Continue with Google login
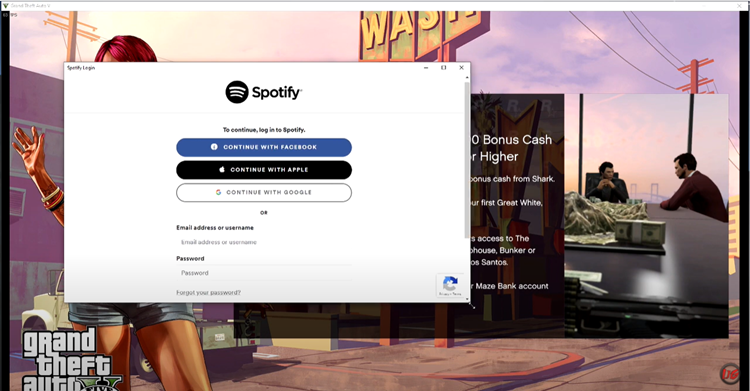The image size is (750, 391). [264, 192]
